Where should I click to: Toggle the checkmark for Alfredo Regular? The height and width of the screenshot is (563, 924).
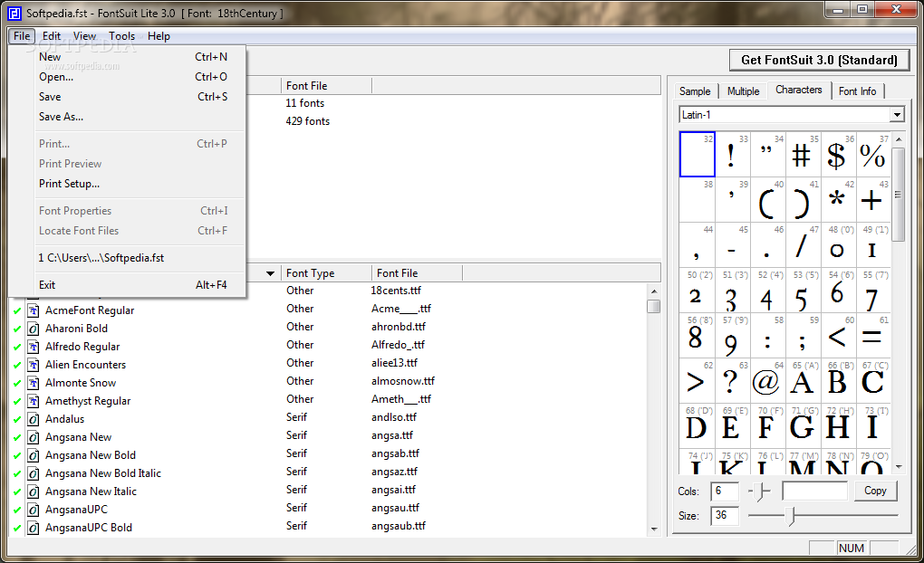click(17, 348)
